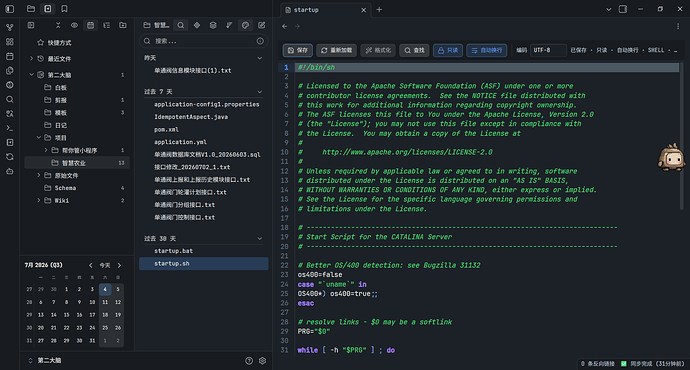Expand the 原始文件 folder
This screenshot has height=370, width=690.
39,176
